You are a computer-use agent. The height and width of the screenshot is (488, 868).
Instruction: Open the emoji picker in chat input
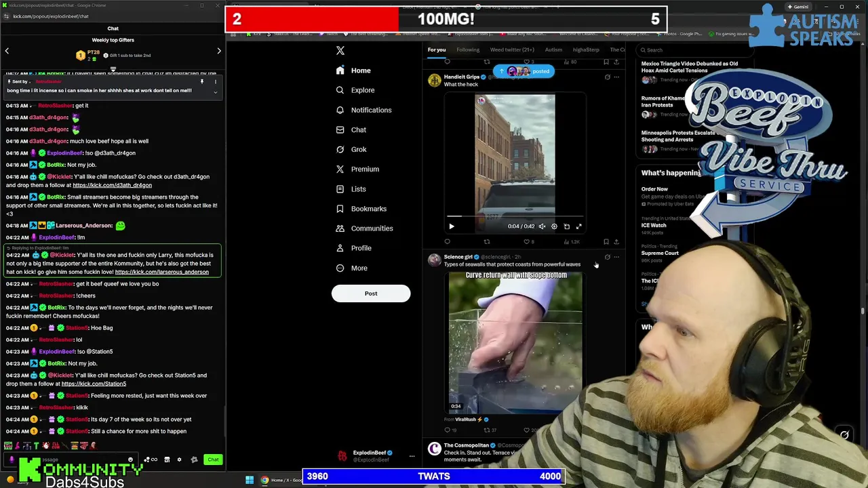click(131, 460)
